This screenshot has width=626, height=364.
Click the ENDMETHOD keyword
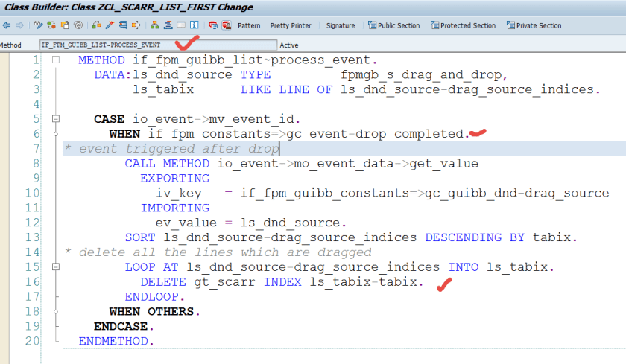113,341
